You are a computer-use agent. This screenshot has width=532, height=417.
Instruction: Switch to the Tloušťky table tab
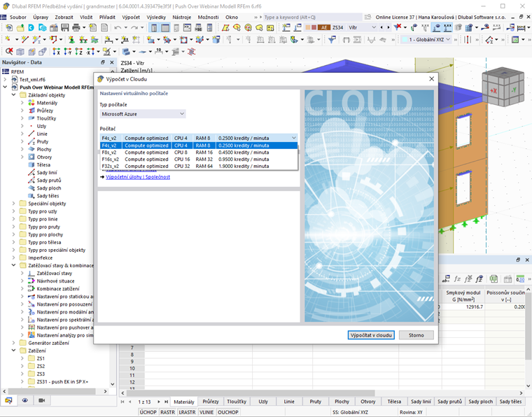pyautogui.click(x=237, y=402)
